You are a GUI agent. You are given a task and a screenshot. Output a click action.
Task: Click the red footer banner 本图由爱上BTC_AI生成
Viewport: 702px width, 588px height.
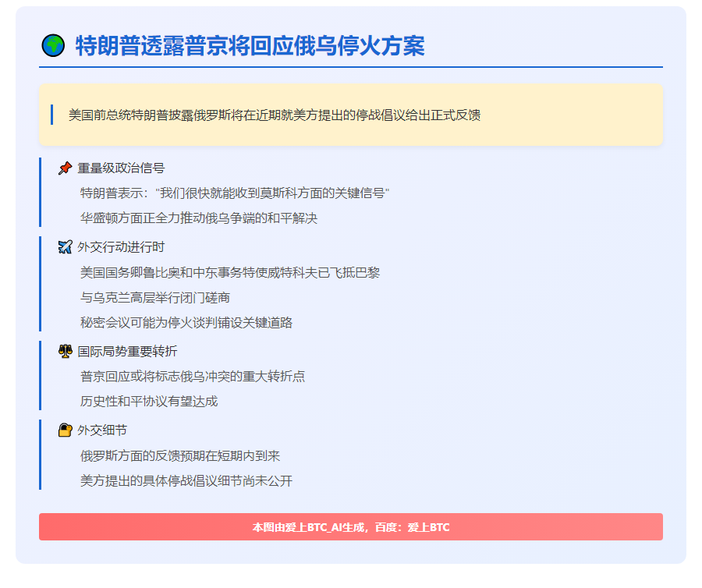[351, 526]
